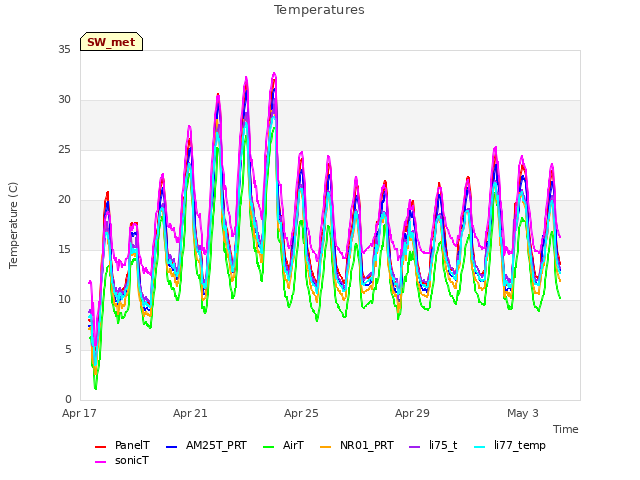Click the 35 y-axis tick label

click(x=64, y=49)
